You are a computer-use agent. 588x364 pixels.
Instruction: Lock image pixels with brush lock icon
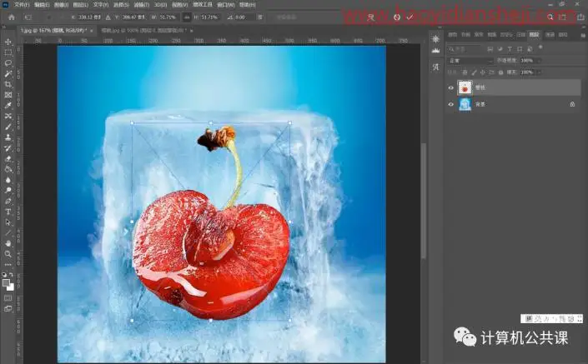click(x=474, y=72)
